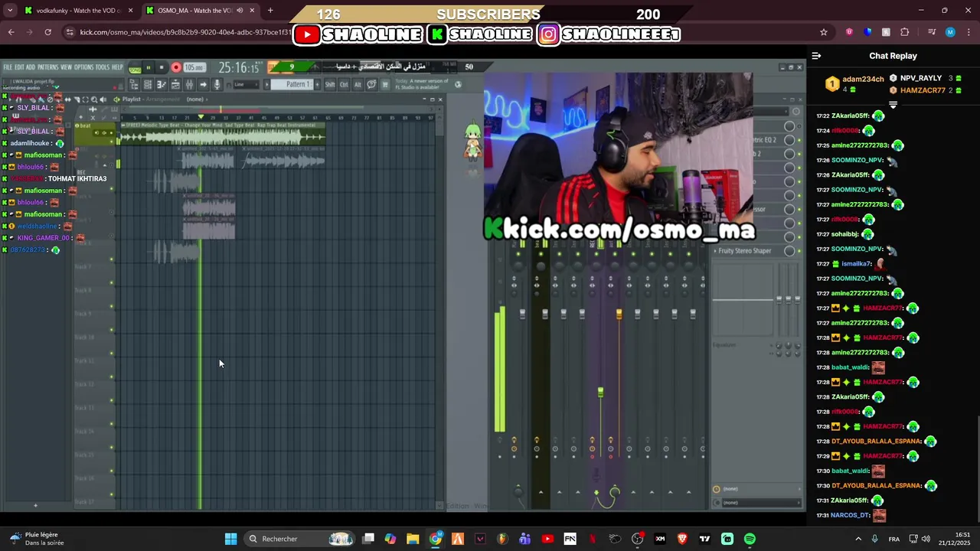Open a new browser tab
Screen dimensions: 980x551
(x=270, y=11)
